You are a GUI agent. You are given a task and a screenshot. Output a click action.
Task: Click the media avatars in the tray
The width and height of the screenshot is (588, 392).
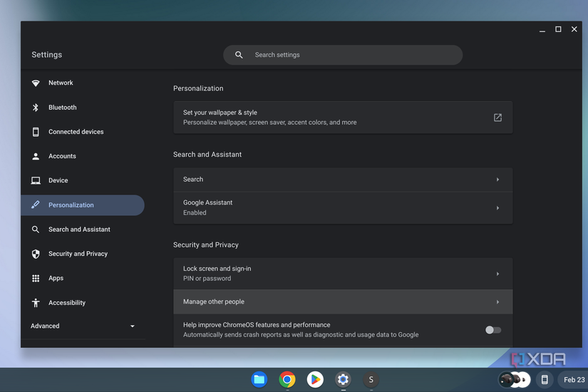pyautogui.click(x=514, y=380)
